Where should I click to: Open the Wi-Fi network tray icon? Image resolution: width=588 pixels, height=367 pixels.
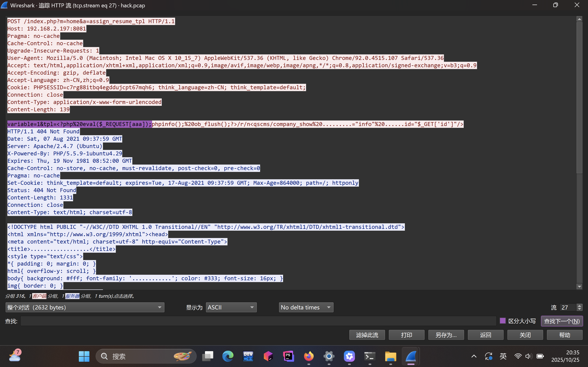click(518, 356)
